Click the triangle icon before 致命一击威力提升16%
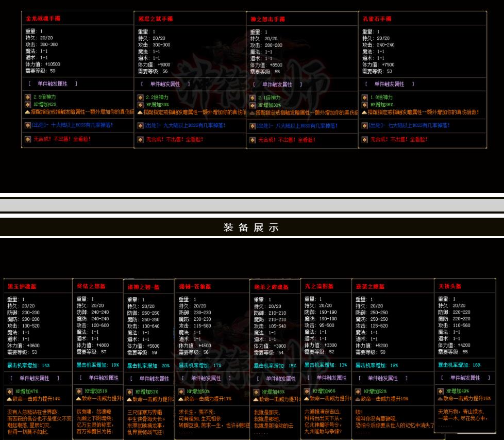 coord(440,399)
